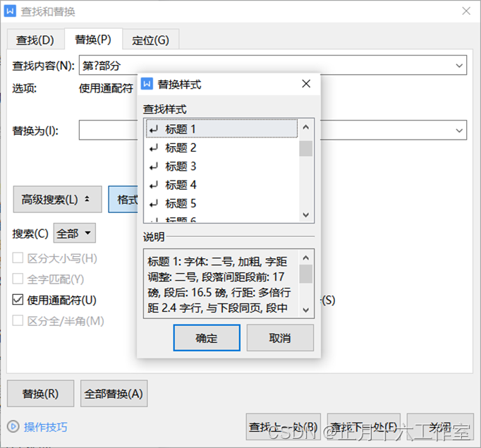This screenshot has width=481, height=448.
Task: Toggle the 全字匹配(Y) checkbox
Action: point(18,279)
